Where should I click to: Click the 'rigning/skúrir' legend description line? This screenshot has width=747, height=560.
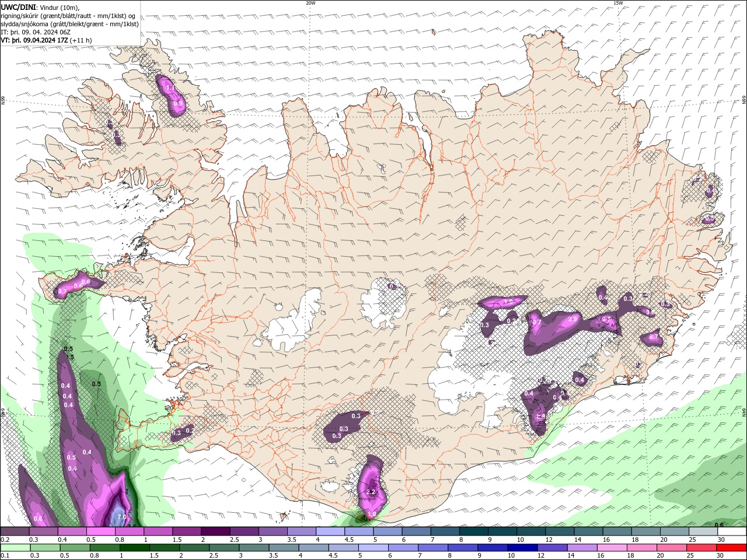point(69,15)
